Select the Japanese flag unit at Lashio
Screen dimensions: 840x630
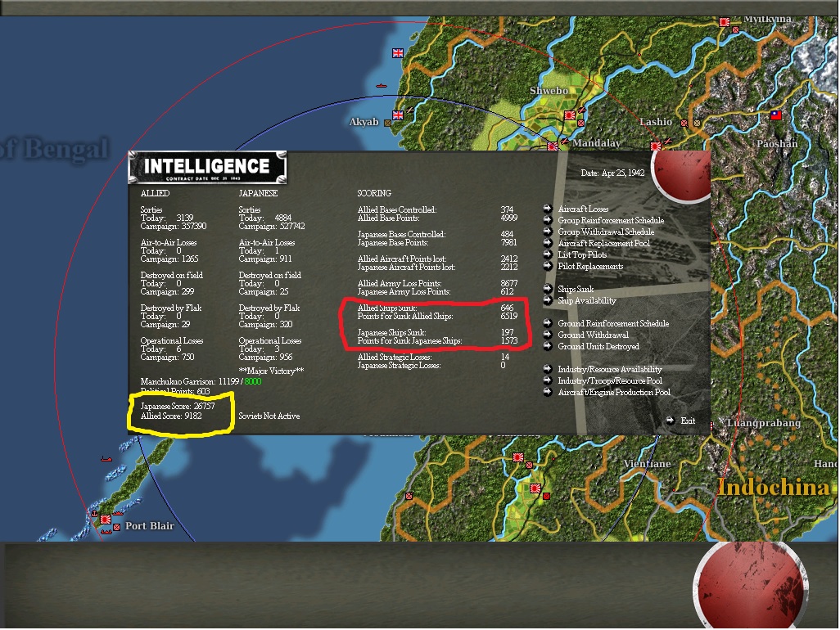pyautogui.click(x=656, y=146)
